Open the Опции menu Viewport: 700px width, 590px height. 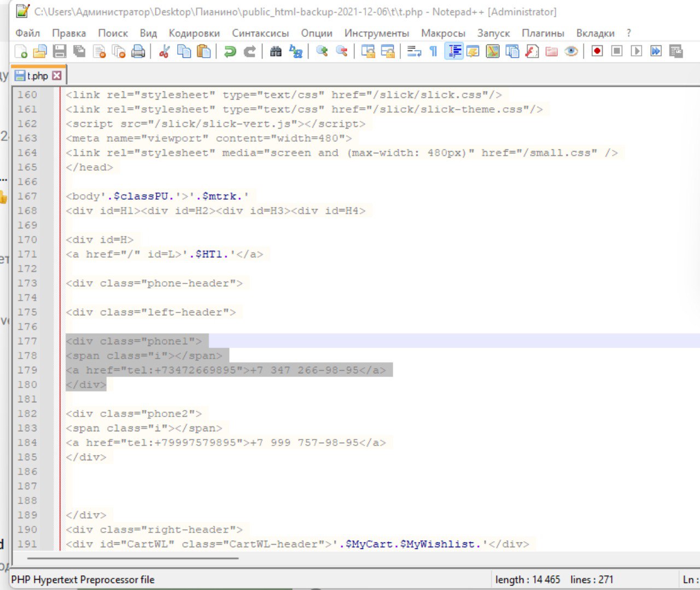(x=317, y=33)
